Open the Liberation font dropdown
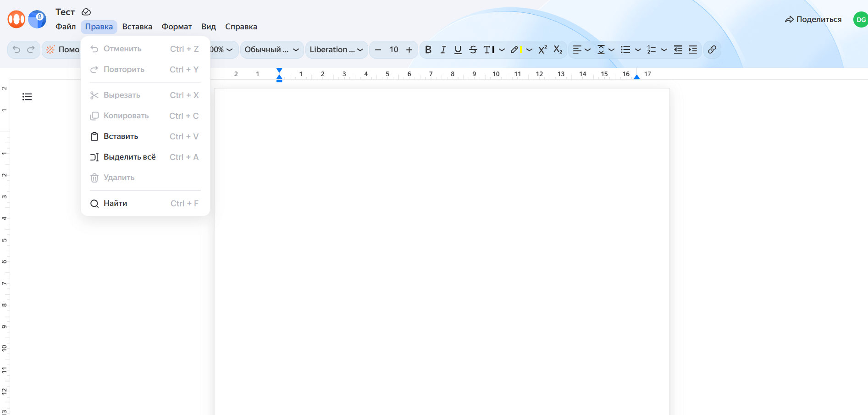 click(x=337, y=50)
